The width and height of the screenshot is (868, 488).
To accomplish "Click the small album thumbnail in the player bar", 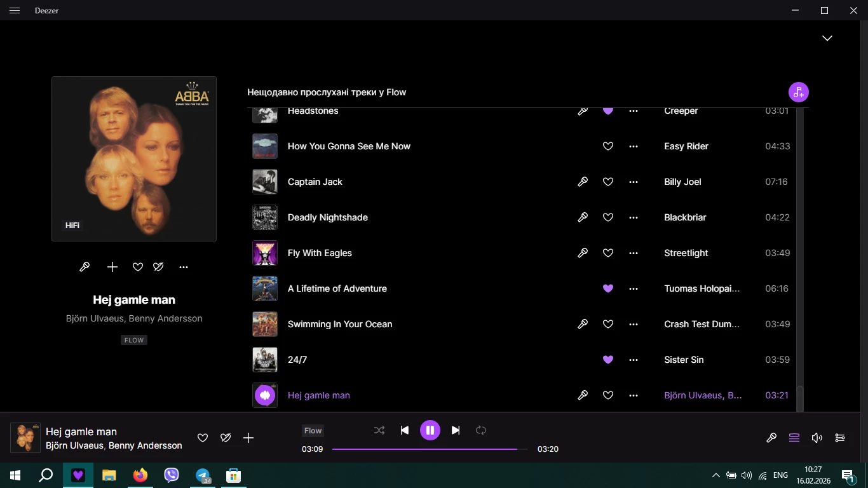I will [25, 438].
